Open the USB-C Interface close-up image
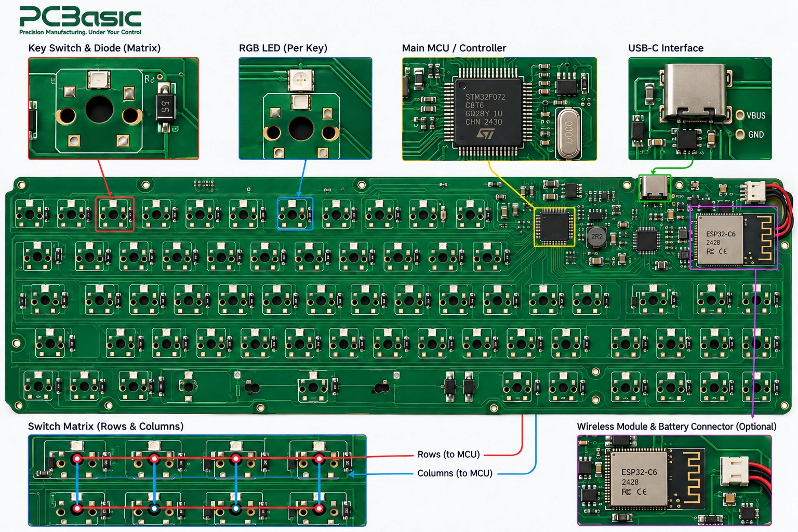The height and width of the screenshot is (532, 798). pos(700,109)
